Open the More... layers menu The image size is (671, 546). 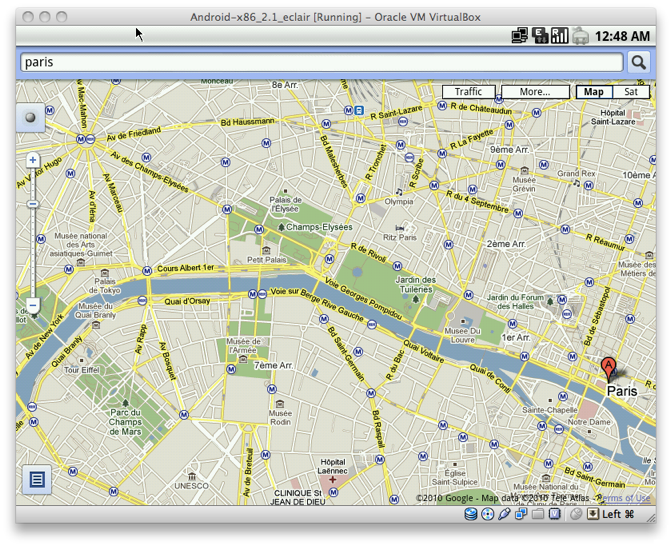pyautogui.click(x=535, y=92)
